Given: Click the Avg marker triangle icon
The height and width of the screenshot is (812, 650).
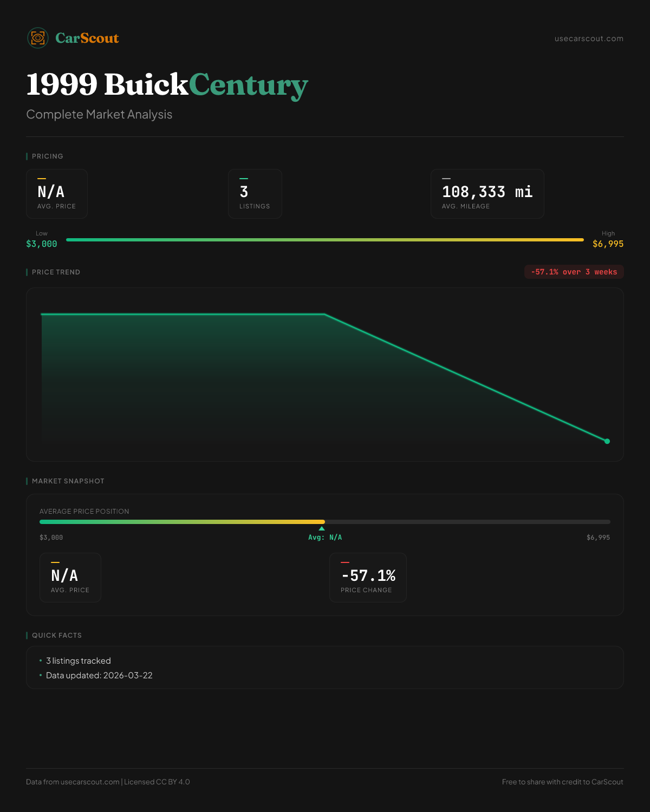Looking at the screenshot, I should tap(322, 528).
